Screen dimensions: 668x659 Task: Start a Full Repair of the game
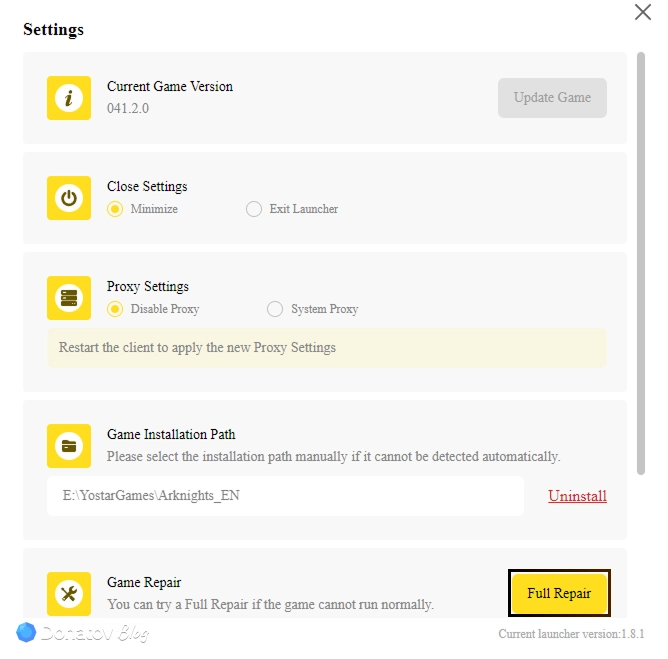(559, 593)
